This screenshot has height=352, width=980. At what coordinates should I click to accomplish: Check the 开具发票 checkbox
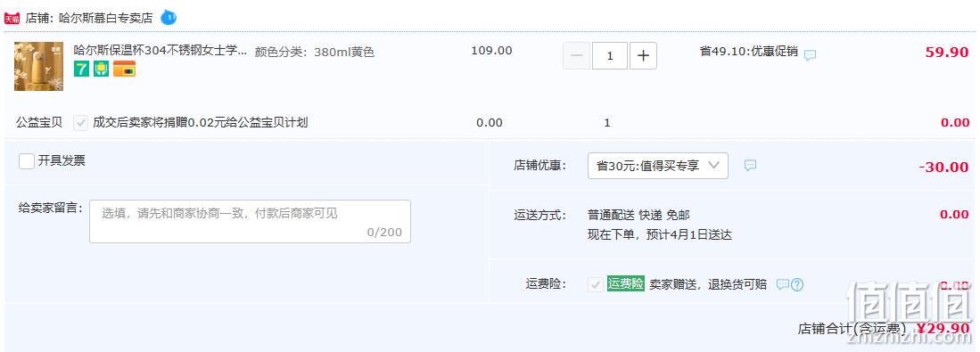point(27,161)
